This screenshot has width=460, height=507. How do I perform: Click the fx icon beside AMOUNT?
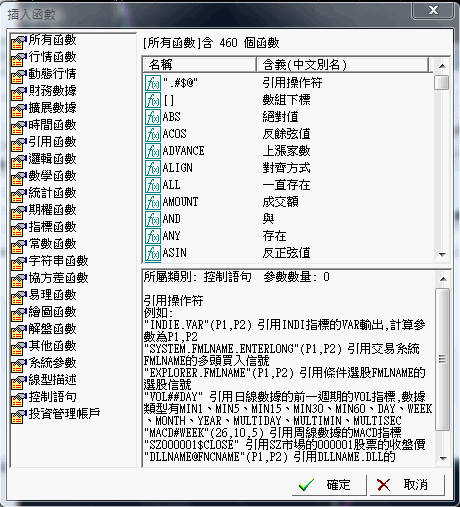pos(153,202)
